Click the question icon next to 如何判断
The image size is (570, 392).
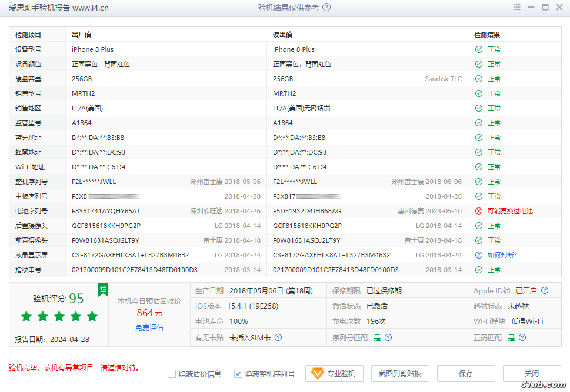tap(479, 255)
